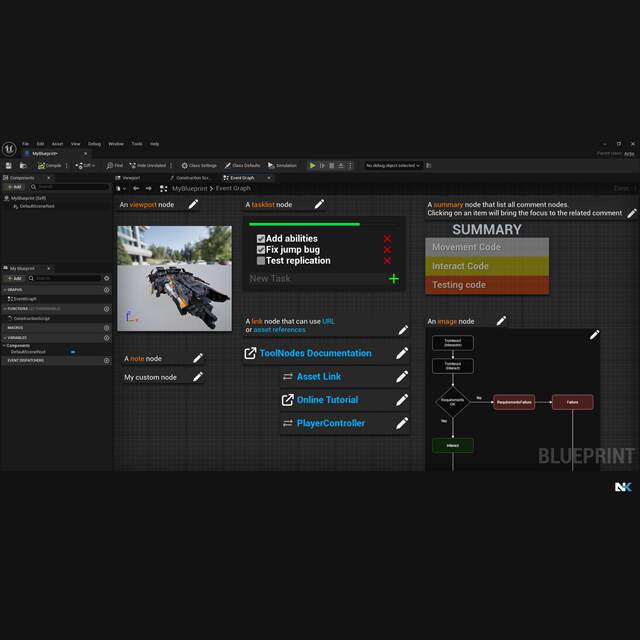
Task: Select 'Movement Code' in the summary list
Action: [487, 247]
